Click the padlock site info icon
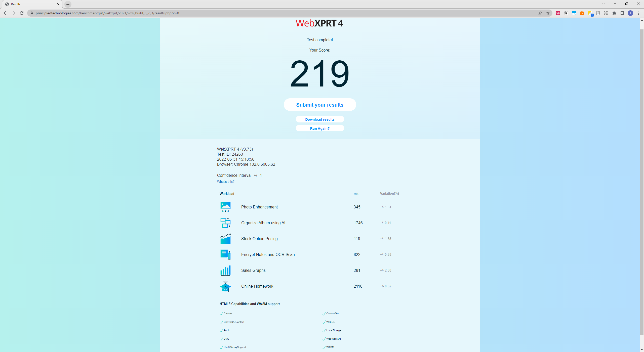Viewport: 644px width, 352px height. coord(32,13)
